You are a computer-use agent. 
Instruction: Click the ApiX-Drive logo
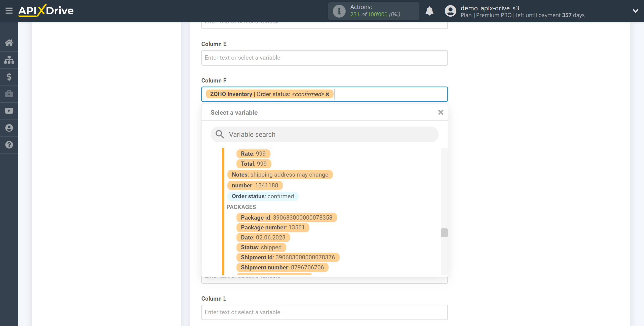(x=46, y=11)
